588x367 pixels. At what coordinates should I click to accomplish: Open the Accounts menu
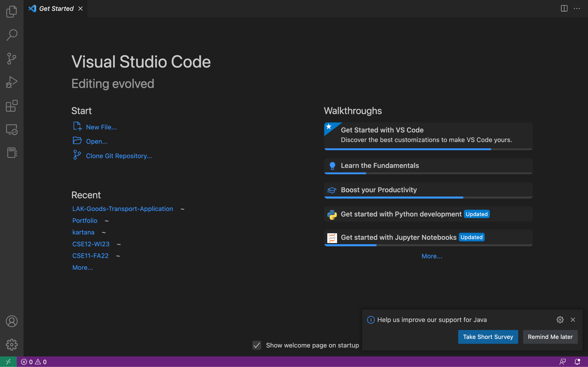click(11, 321)
